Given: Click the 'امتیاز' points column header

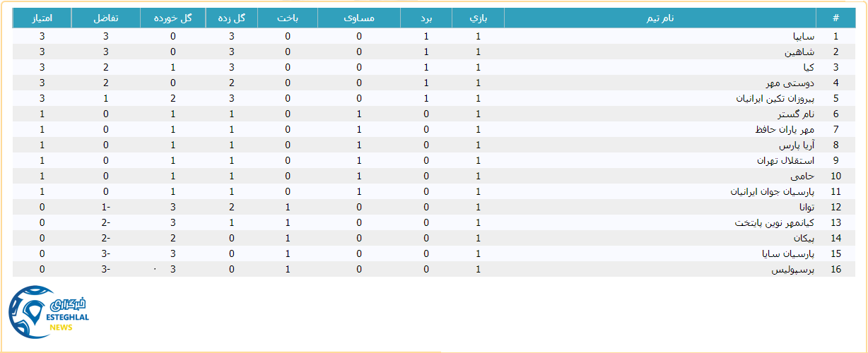Looking at the screenshot, I should tap(42, 18).
